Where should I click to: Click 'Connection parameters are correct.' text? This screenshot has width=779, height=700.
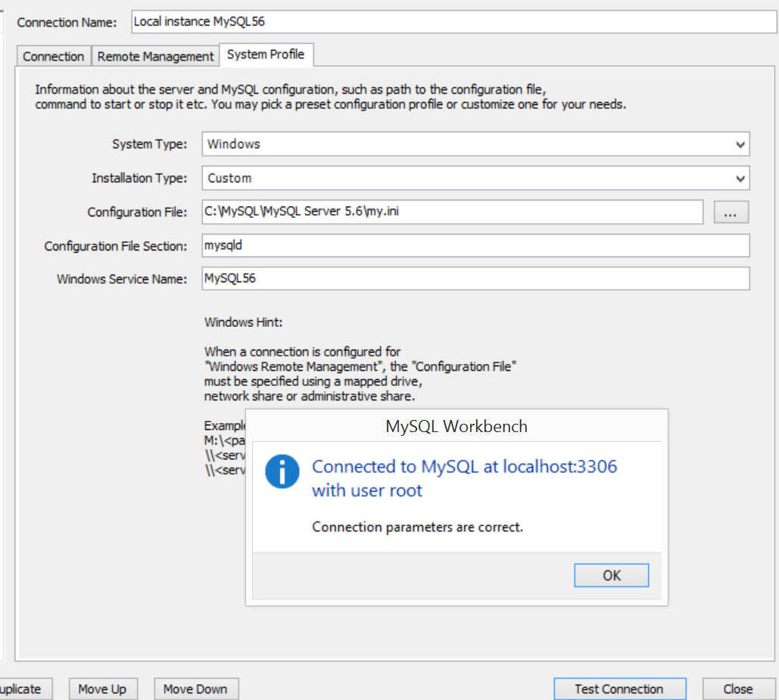(x=417, y=527)
